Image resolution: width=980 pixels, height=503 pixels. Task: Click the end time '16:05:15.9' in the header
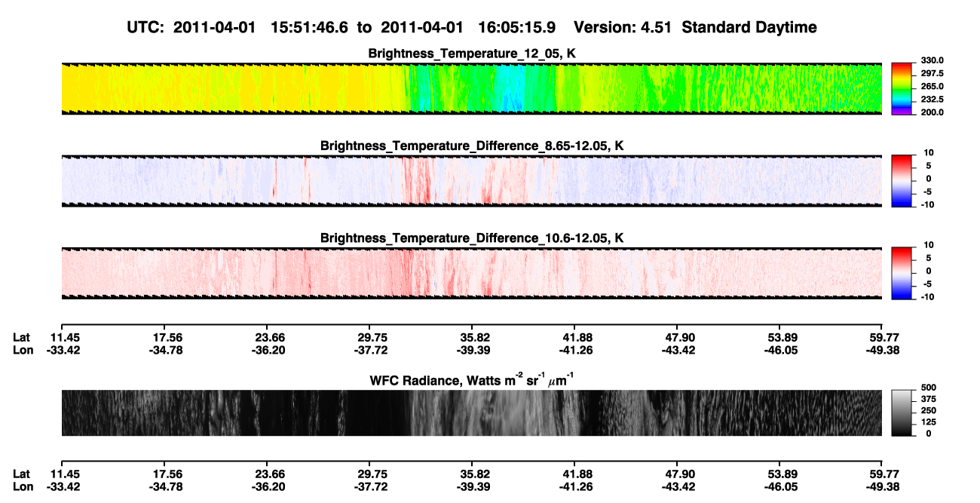pos(518,27)
